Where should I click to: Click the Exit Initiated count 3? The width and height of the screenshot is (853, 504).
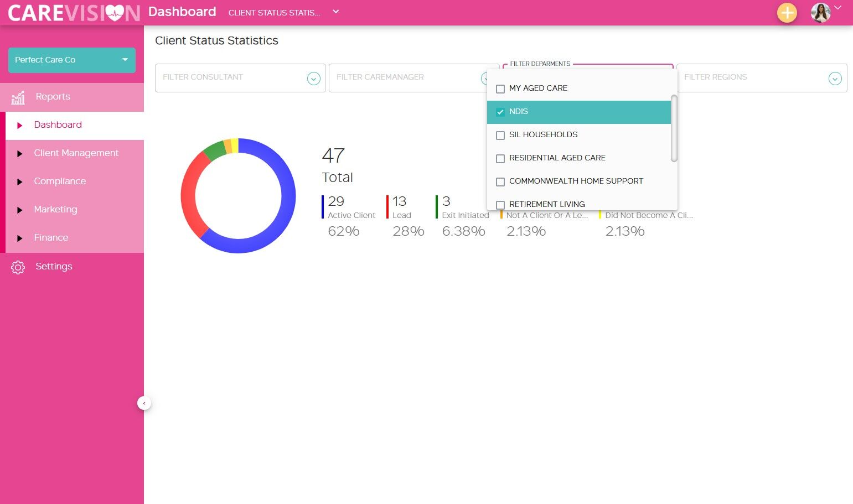click(446, 201)
